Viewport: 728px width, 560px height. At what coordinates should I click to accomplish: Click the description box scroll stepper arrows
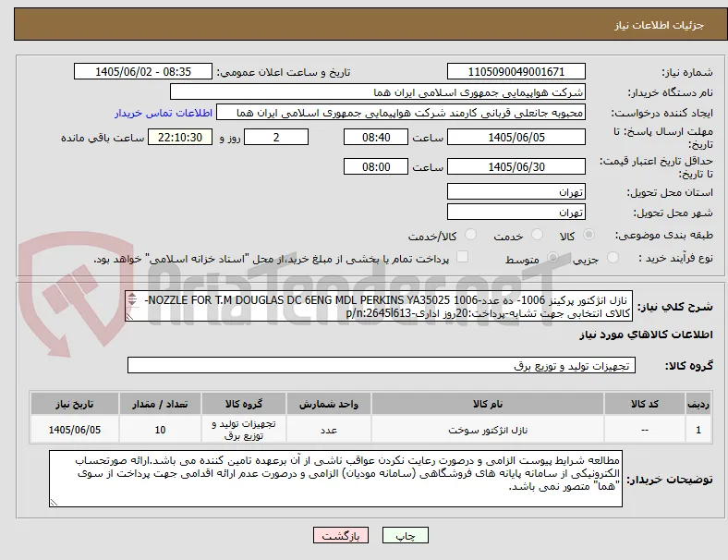pyautogui.click(x=132, y=299)
